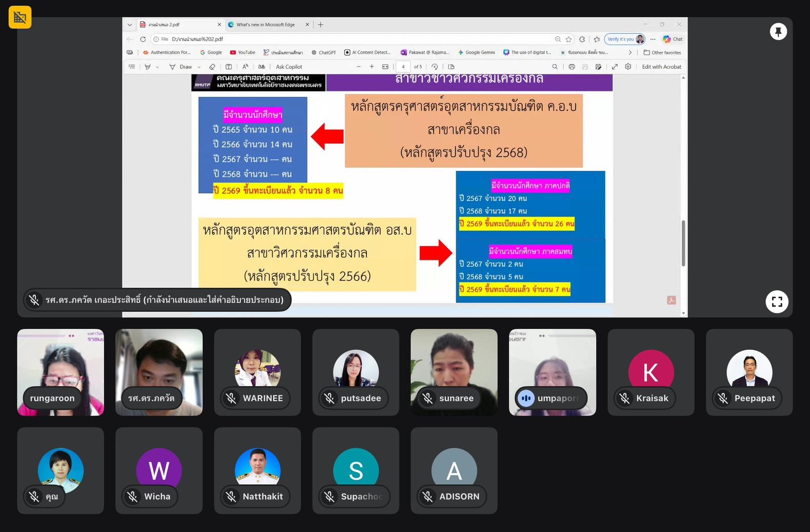The image size is (810, 532).
Task: Click the zoom in plus icon
Action: click(x=372, y=67)
